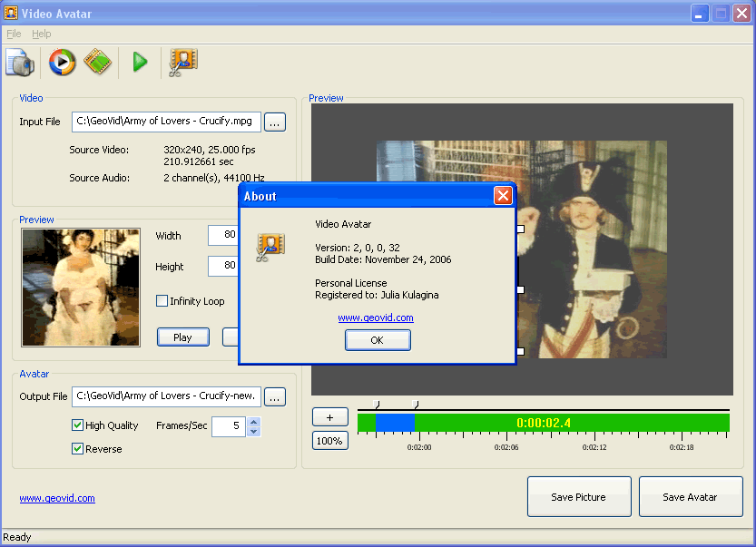756x547 pixels.
Task: Click the Video Avatar icon in About dialog
Action: click(270, 248)
